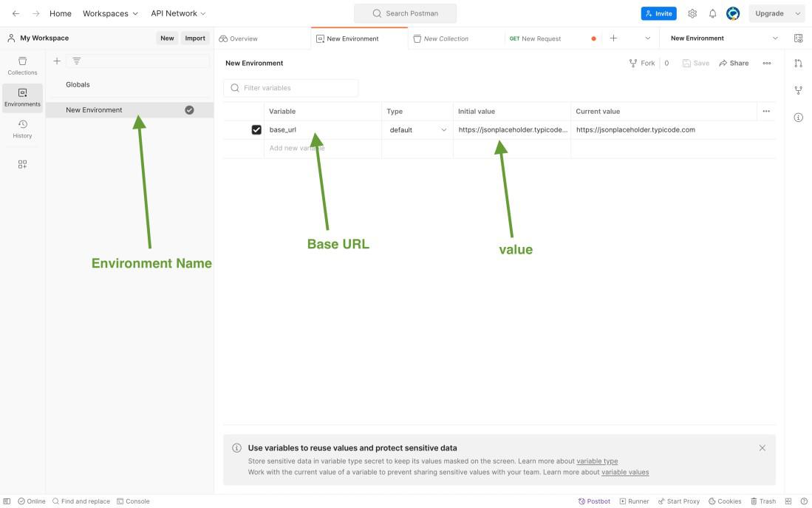Screen dimensions: 812x508
Task: Toggle active checkmark on New Environment
Action: pos(189,110)
